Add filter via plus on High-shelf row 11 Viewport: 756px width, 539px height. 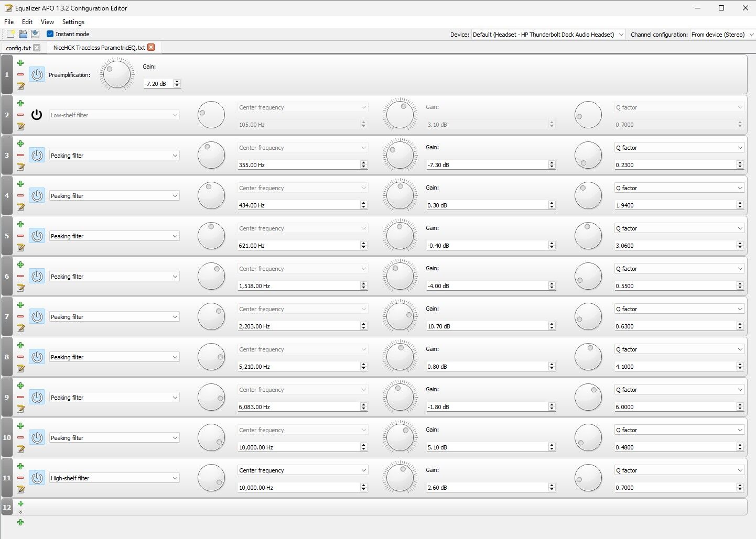(x=20, y=466)
